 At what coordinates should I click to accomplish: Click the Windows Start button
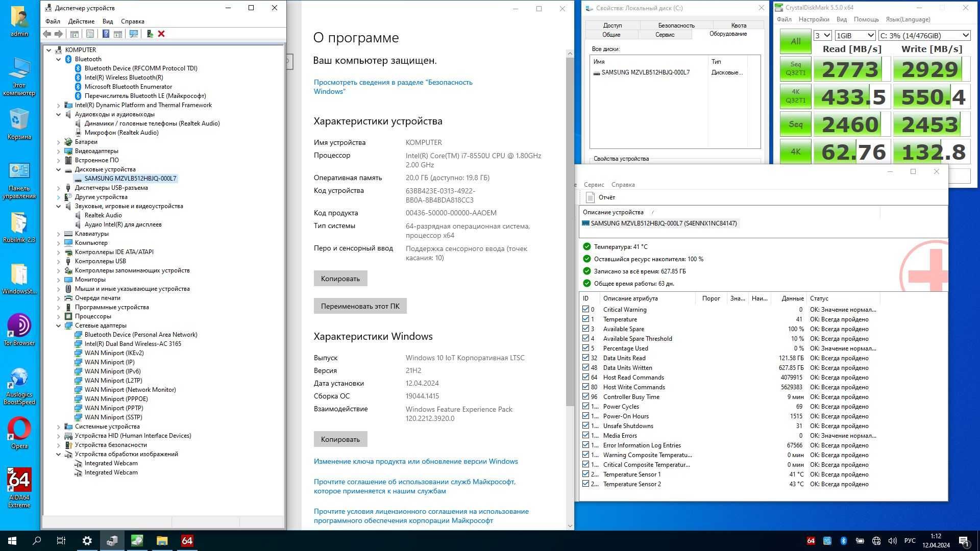tap(12, 541)
